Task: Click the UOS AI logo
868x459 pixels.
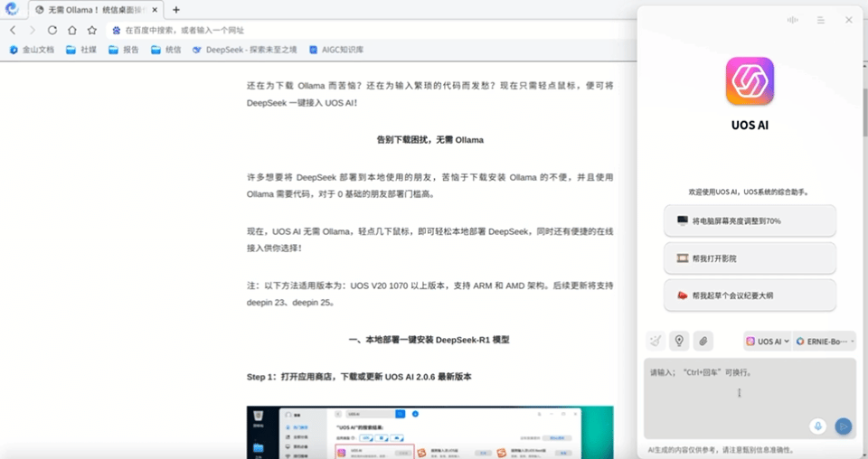Action: pyautogui.click(x=750, y=80)
